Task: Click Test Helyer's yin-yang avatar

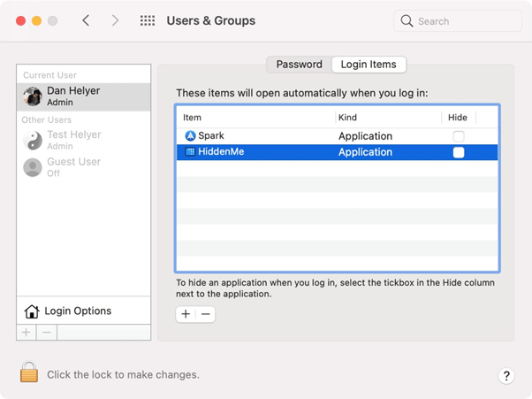Action: [33, 141]
